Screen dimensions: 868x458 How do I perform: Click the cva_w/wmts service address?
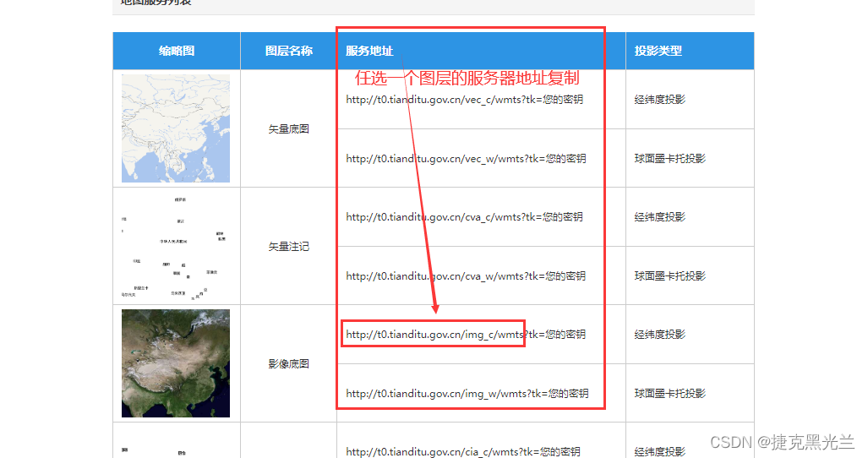pos(466,276)
